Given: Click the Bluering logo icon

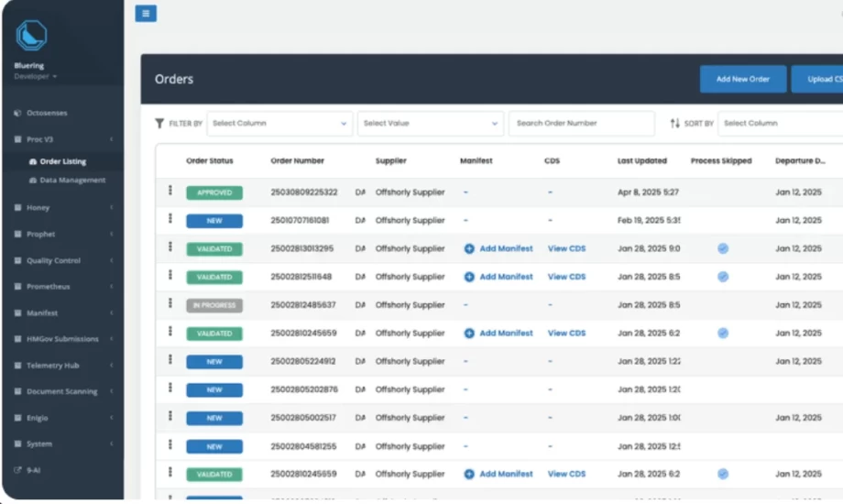Looking at the screenshot, I should 31,36.
